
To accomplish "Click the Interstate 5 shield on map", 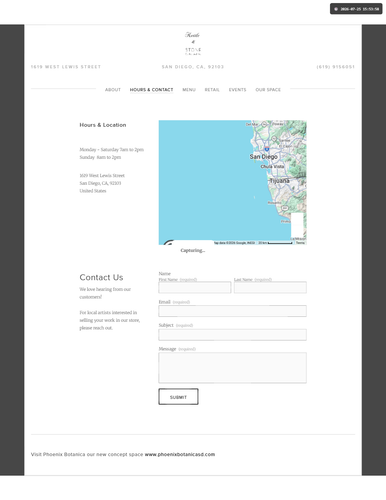I will [x=267, y=149].
